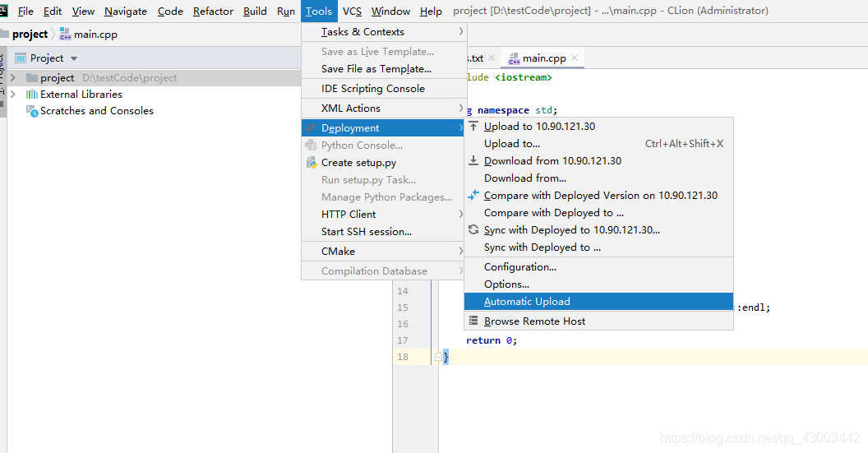This screenshot has height=453, width=868.
Task: Choose Upload to... entry
Action: (x=598, y=144)
